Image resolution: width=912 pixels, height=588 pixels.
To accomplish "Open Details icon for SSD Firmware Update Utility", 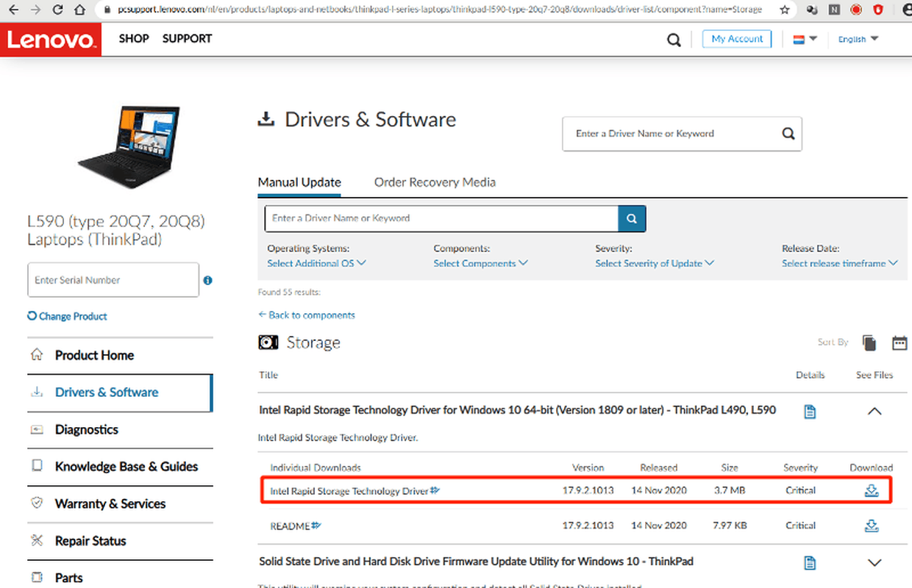I will 810,563.
